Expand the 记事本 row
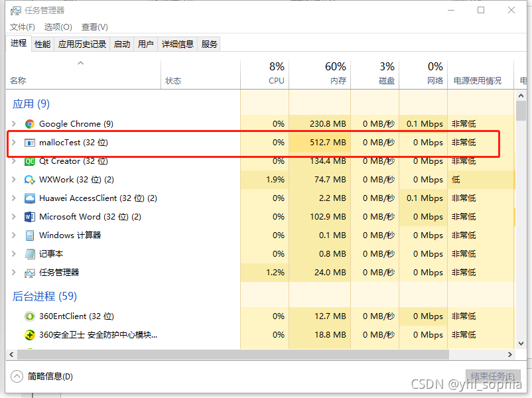Image resolution: width=532 pixels, height=398 pixels. pyautogui.click(x=14, y=254)
